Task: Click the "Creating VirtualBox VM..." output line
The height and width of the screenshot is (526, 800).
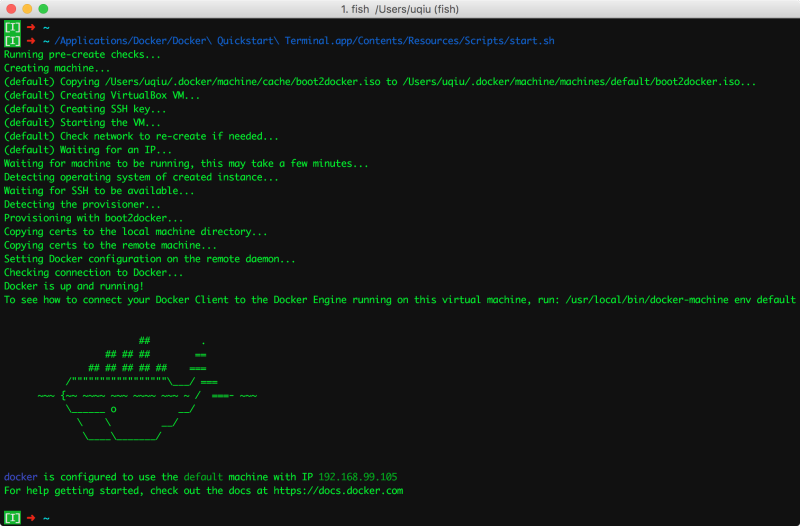Action: click(102, 95)
